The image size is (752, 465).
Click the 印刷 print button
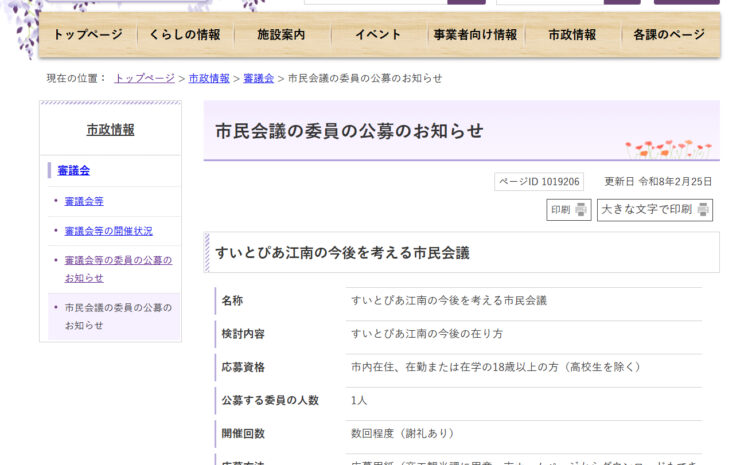pos(569,210)
